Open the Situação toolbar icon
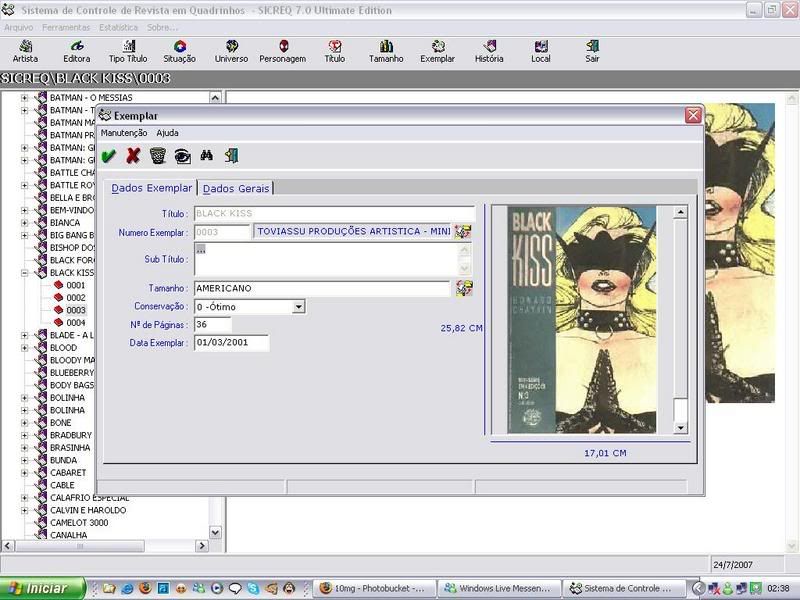Screen dimensions: 800x600 [x=180, y=51]
